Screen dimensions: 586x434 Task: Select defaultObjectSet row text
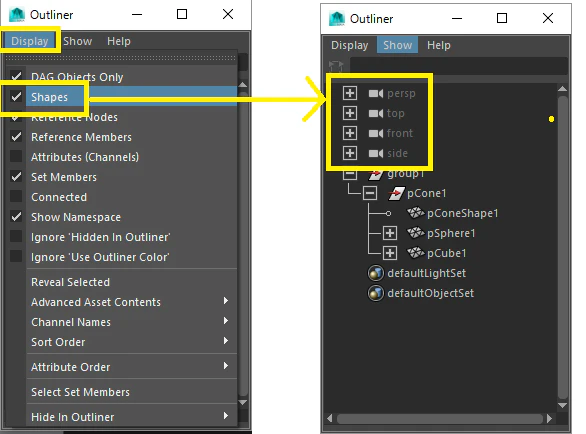(431, 293)
